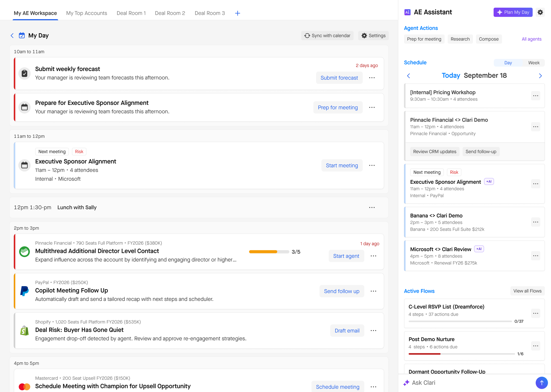Click Sync with calendar button
This screenshot has width=551, height=392.
click(327, 35)
